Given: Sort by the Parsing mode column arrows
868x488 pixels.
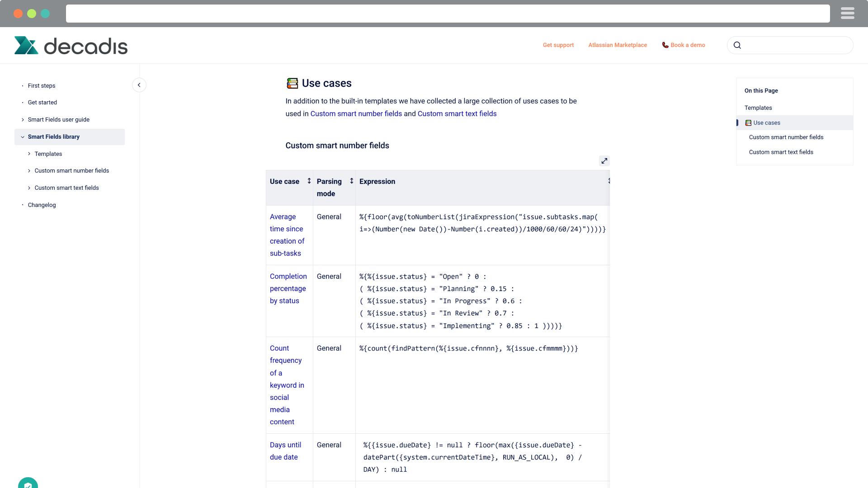Looking at the screenshot, I should [352, 181].
